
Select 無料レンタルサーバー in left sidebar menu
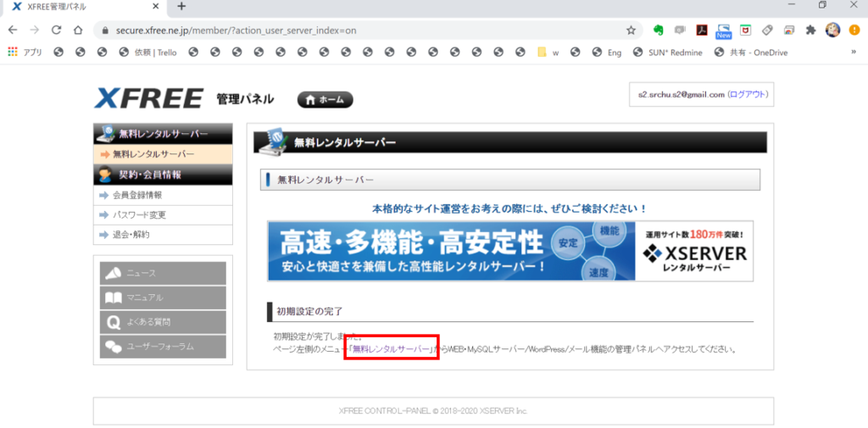153,154
